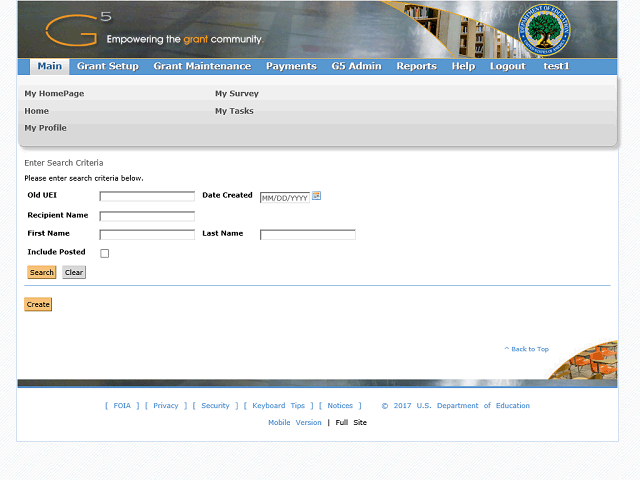Focus the Old UEI input field
Screen dimensions: 640x480
tap(147, 196)
